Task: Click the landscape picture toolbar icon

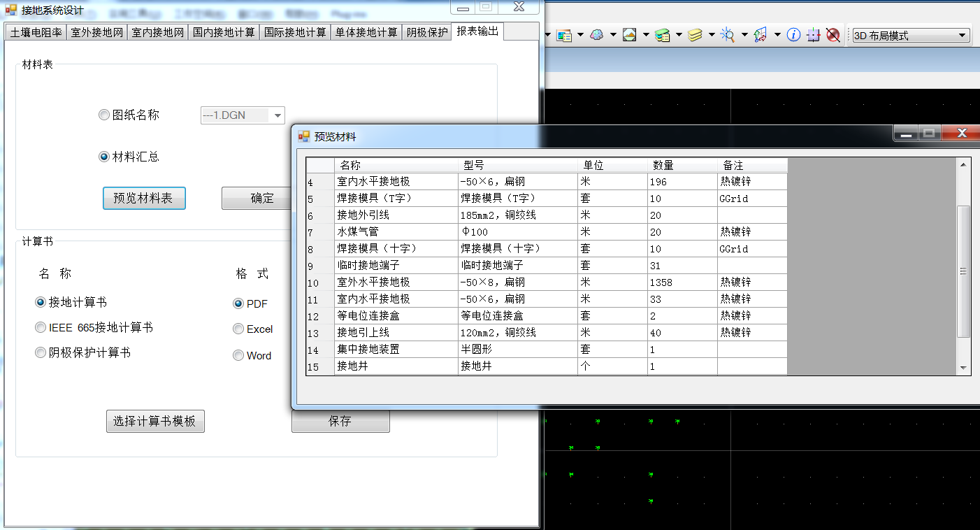Action: [x=629, y=35]
